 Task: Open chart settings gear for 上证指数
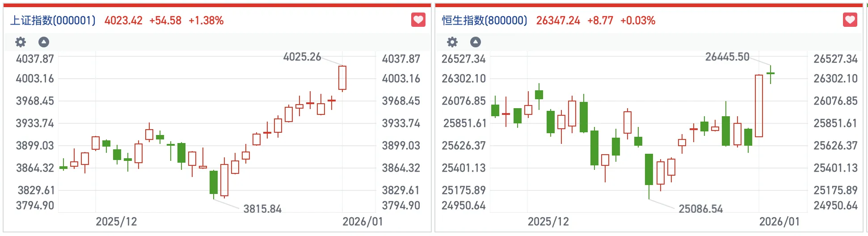click(21, 42)
